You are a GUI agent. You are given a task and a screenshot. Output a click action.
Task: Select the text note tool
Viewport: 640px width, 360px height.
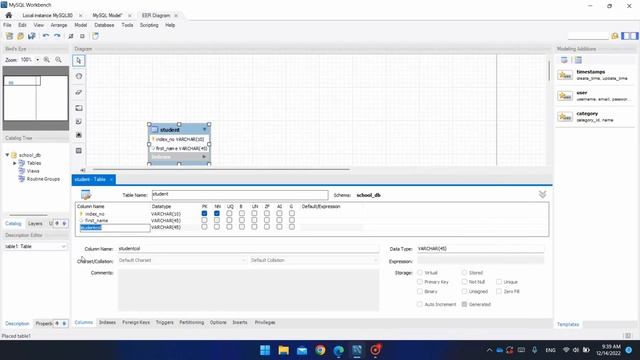pos(79,122)
